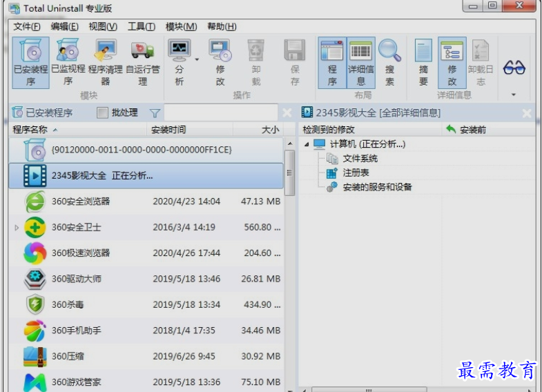Click the program list scroll-up arrow
This screenshot has width=542, height=392.
(290, 144)
